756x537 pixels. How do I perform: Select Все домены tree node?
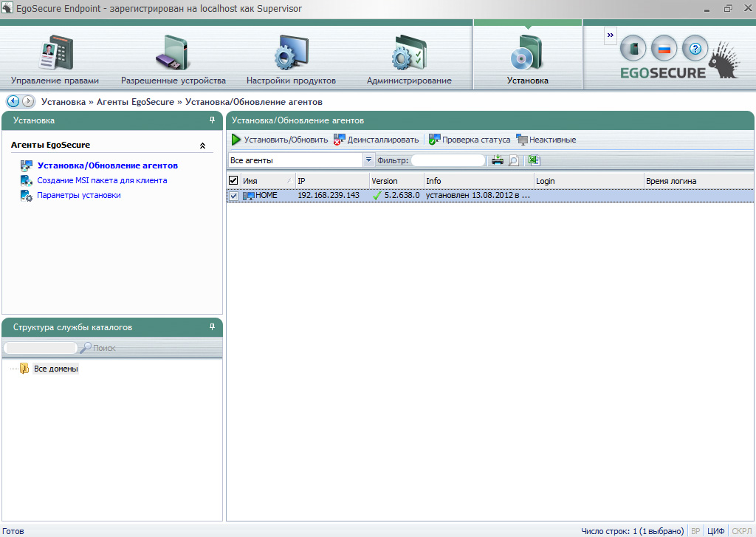point(56,369)
